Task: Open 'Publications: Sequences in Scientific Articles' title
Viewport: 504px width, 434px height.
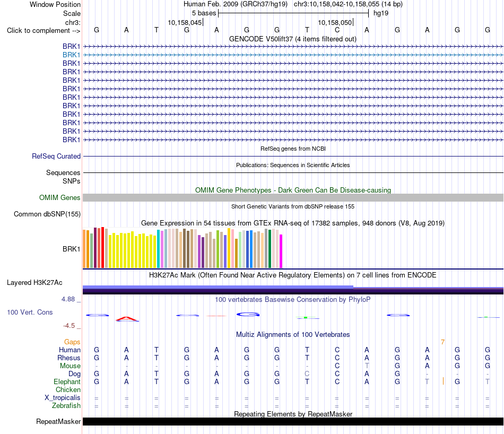Action: click(x=293, y=165)
